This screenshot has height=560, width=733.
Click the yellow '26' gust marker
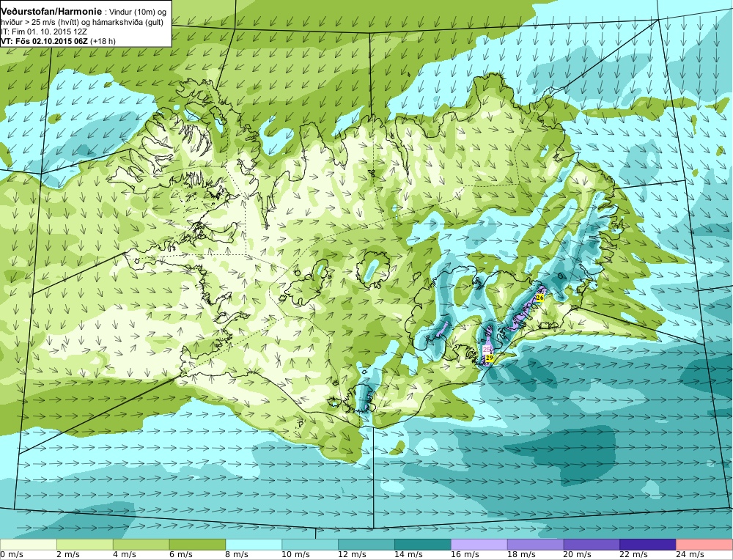(540, 298)
